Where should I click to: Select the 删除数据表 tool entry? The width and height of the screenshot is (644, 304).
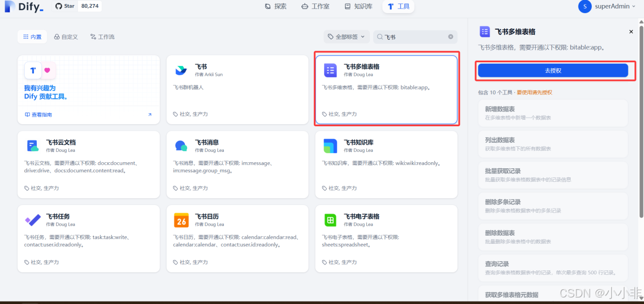click(553, 237)
